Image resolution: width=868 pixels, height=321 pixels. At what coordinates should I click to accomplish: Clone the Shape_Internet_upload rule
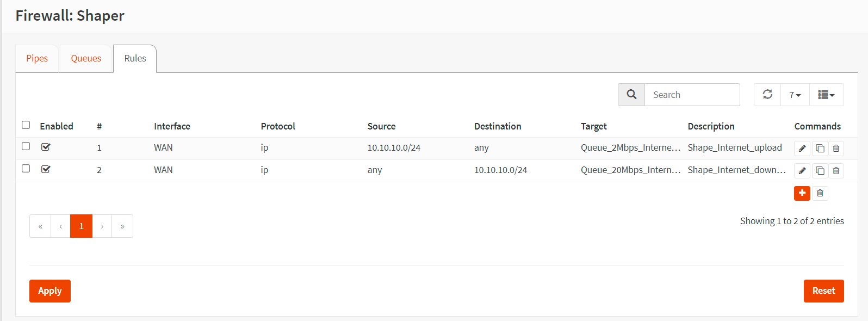click(820, 149)
